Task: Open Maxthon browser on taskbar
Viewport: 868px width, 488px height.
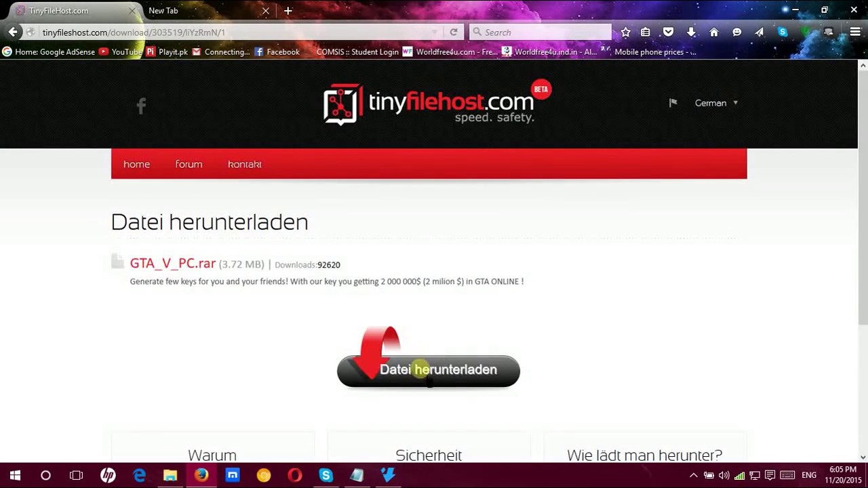Action: point(233,476)
